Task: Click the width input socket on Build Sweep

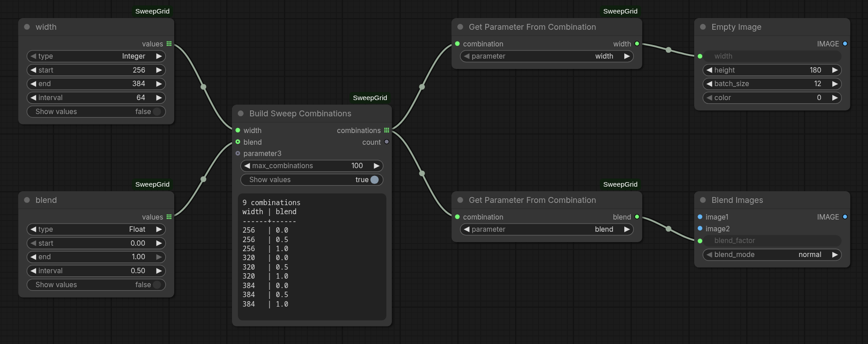Action: [x=238, y=130]
